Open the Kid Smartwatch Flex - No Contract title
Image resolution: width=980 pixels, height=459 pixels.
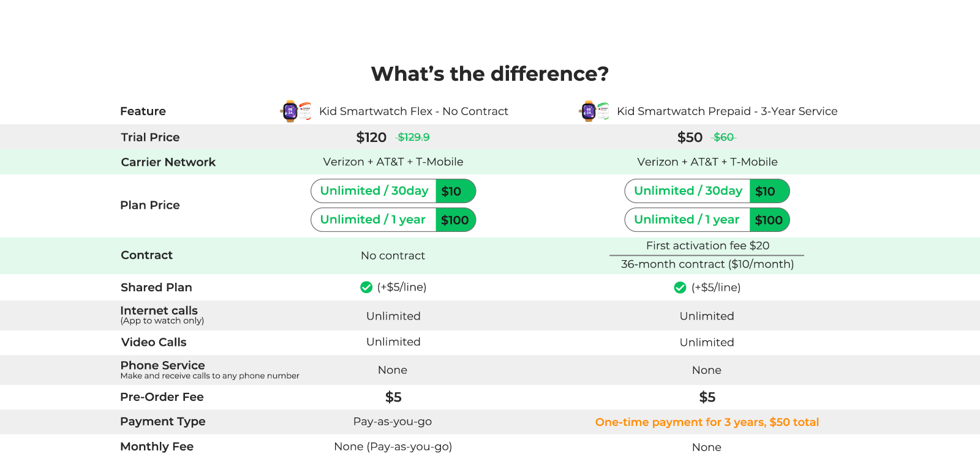[413, 111]
